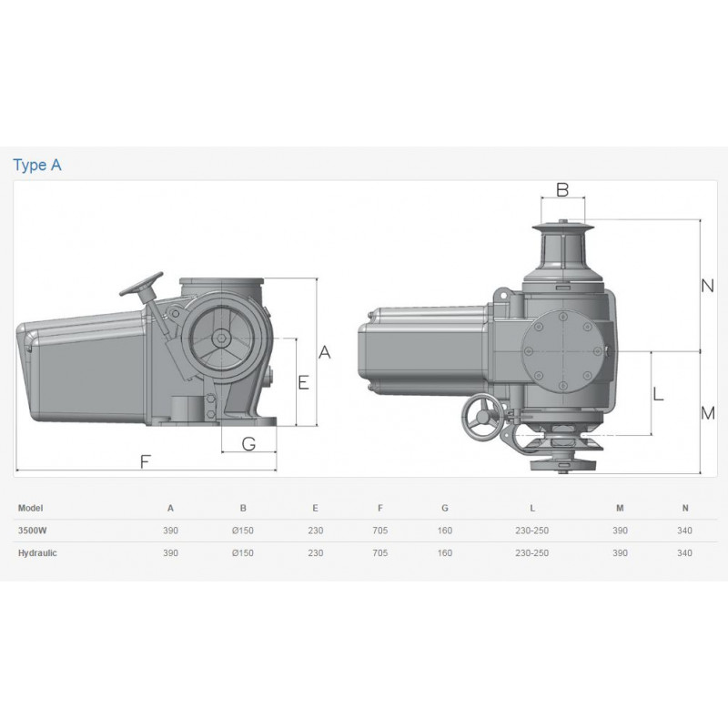Select the "Hydraulic" model row label
The height and width of the screenshot is (728, 728).
tap(38, 552)
